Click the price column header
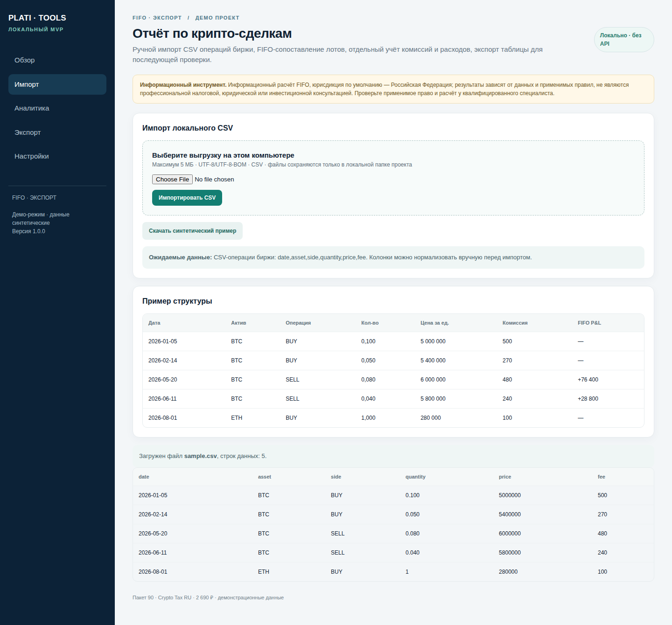The image size is (672, 625). (x=505, y=477)
